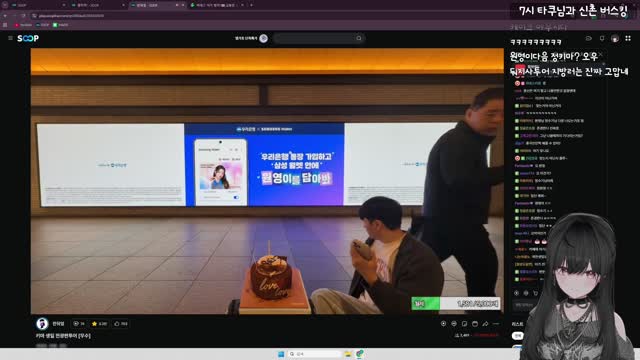640x360 pixels.
Task: Open the YouTube bookmark
Action: (23, 25)
